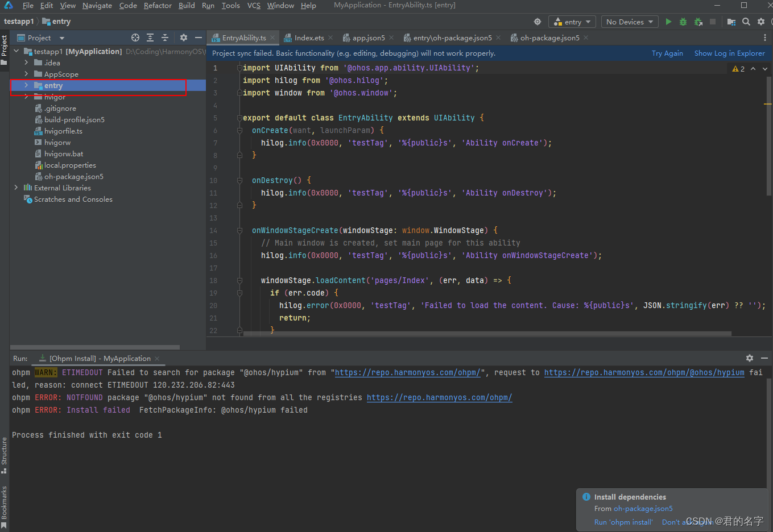Go to previous highlighted problem arrow
The width and height of the screenshot is (773, 532).
tap(753, 69)
